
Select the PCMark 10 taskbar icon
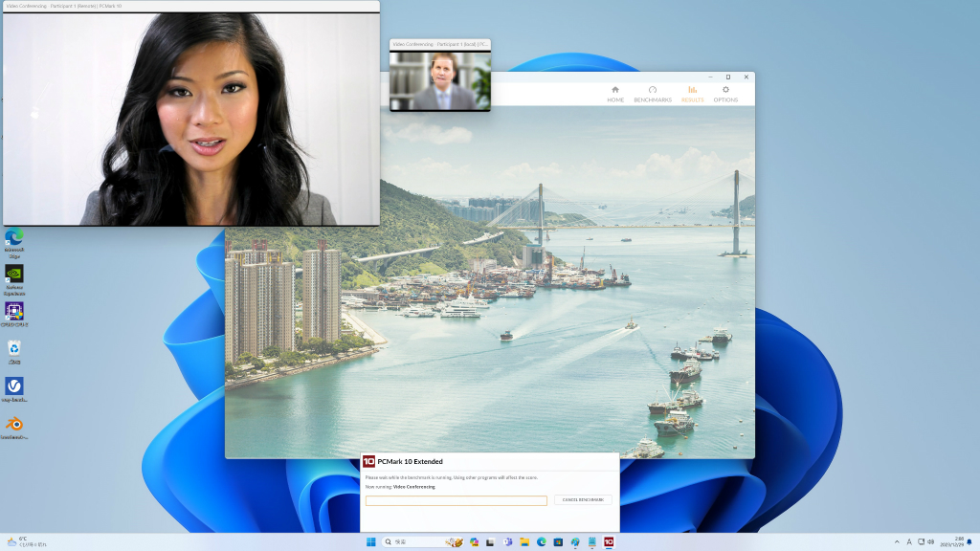[608, 541]
